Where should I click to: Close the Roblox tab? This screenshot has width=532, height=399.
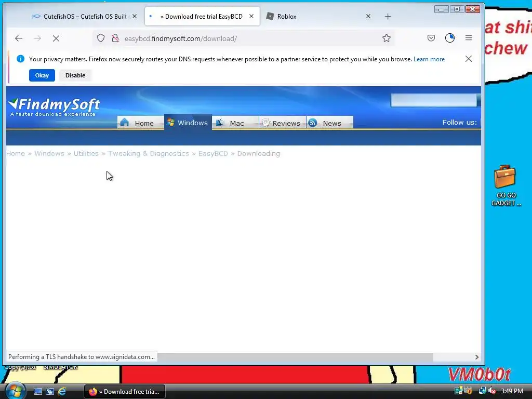coord(368,16)
